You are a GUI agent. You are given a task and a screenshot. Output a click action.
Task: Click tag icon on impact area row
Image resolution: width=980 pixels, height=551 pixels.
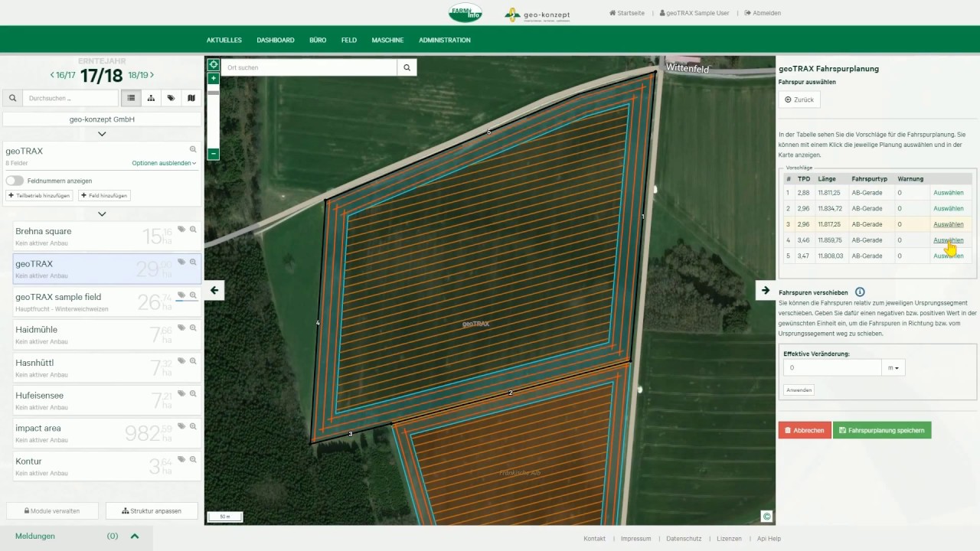click(181, 426)
